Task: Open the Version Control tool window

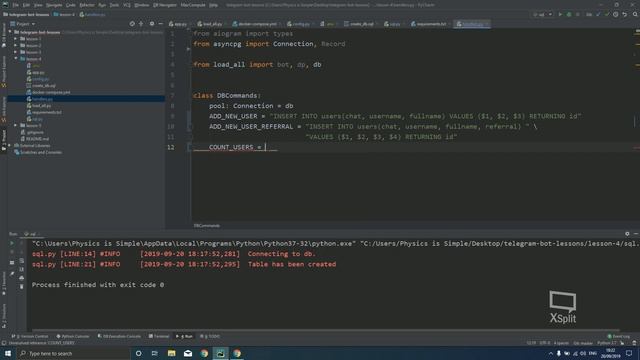Action: click(x=30, y=336)
